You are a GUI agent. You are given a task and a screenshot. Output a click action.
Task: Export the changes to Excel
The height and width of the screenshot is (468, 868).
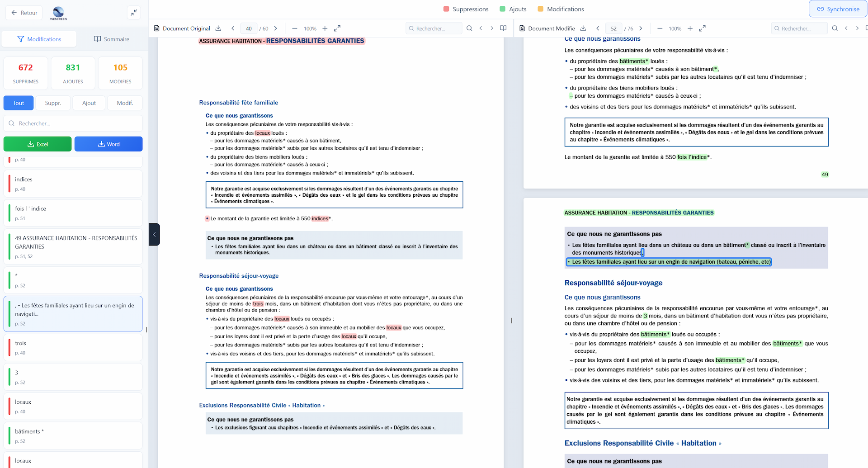click(x=37, y=144)
